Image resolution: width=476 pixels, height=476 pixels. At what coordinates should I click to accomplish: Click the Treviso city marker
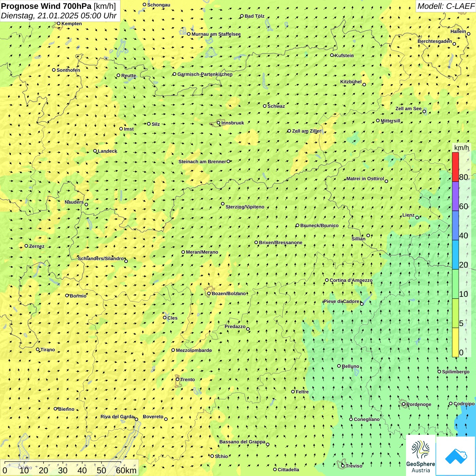click(343, 465)
